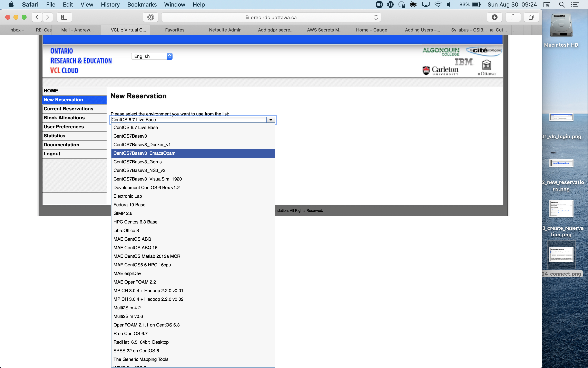The height and width of the screenshot is (368, 588).
Task: Open Wi-Fi status menu
Action: 438,4
